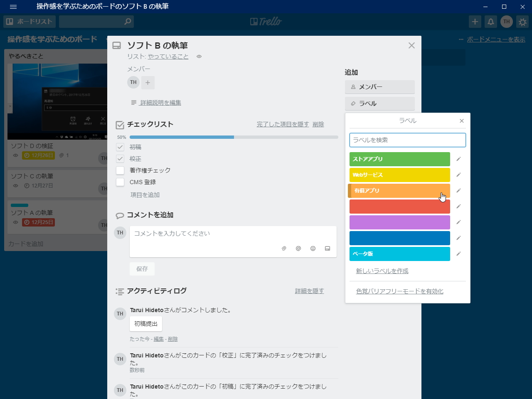Open the ラベル button under 追加
532x399 pixels.
(380, 103)
